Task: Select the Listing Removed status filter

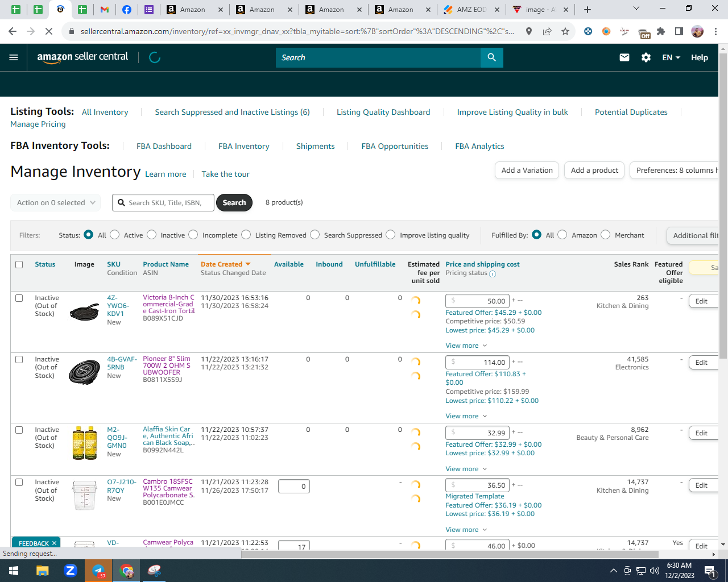Action: tap(246, 235)
